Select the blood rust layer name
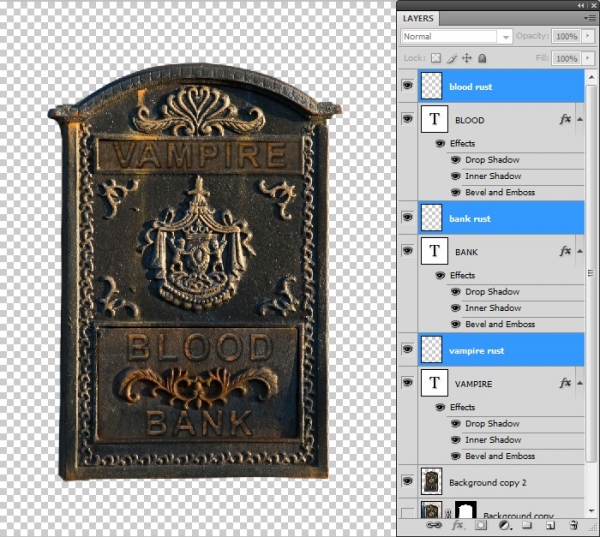The width and height of the screenshot is (600, 537). tap(471, 87)
